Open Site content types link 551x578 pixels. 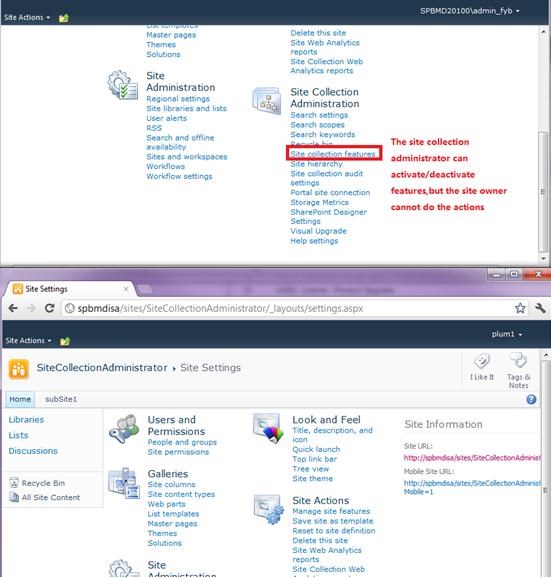click(181, 494)
